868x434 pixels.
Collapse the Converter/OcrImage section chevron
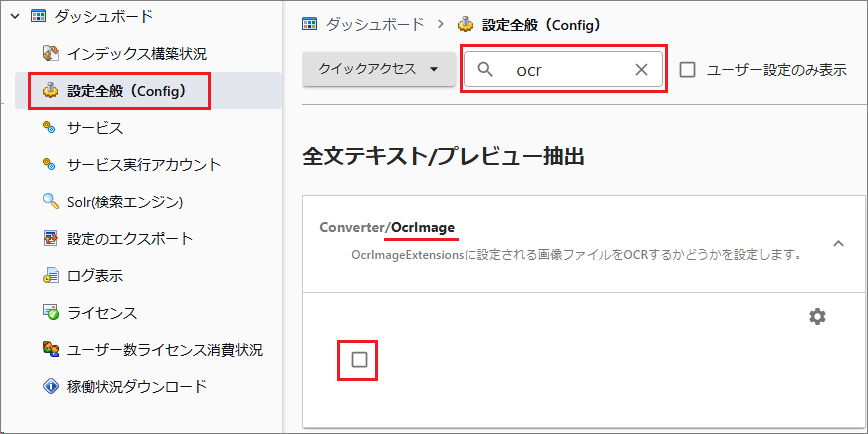(838, 243)
